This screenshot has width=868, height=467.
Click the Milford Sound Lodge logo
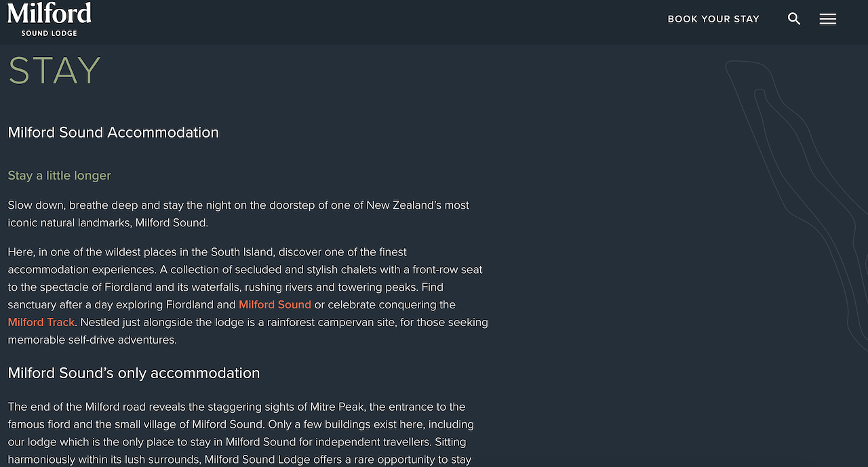pos(50,19)
